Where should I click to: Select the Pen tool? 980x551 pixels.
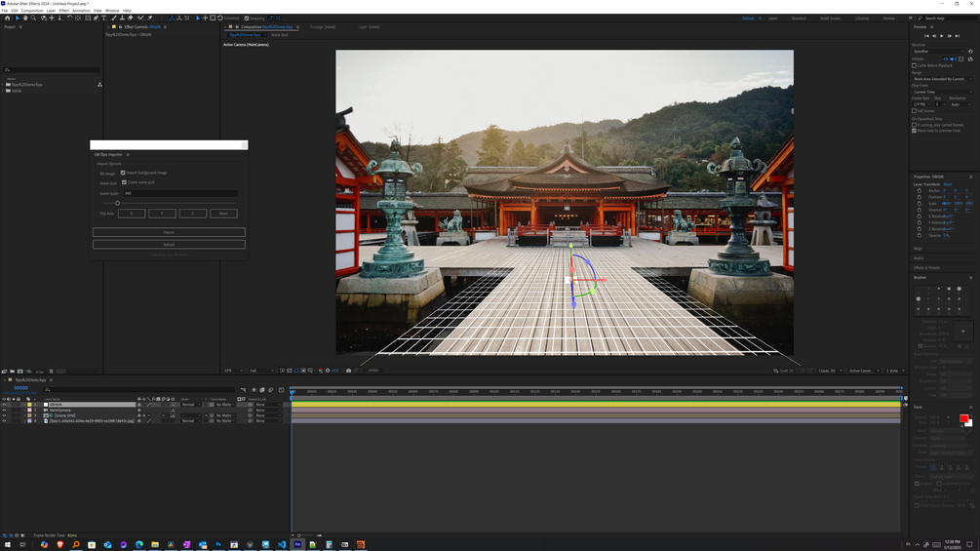(96, 18)
